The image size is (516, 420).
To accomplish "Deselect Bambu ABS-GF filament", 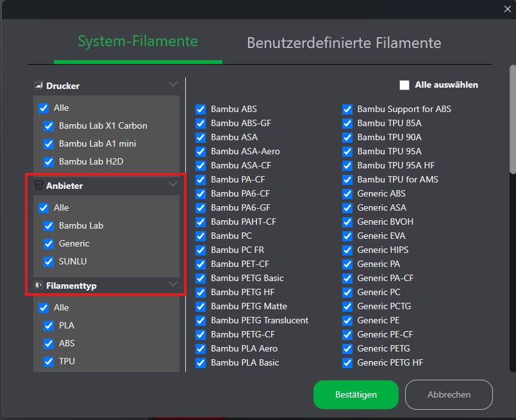I will tap(201, 124).
